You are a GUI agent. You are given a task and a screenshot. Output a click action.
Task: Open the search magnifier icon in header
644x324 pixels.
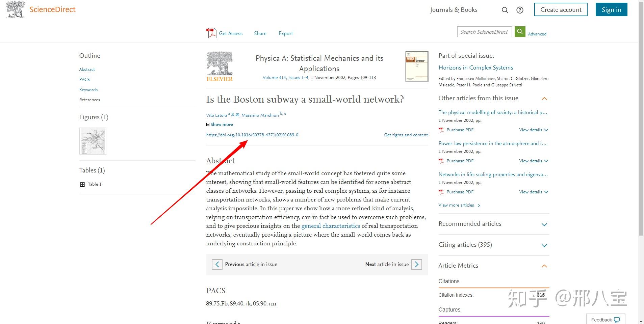point(505,10)
